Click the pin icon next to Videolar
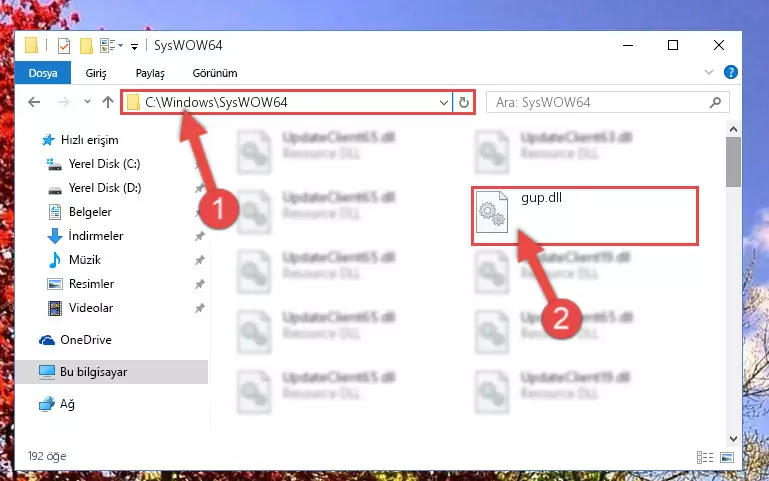The image size is (769, 481). [200, 308]
